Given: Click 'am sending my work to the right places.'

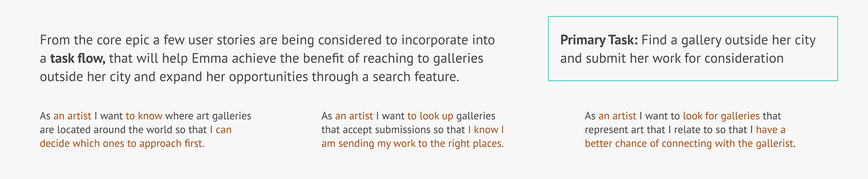Looking at the screenshot, I should pos(412,144).
